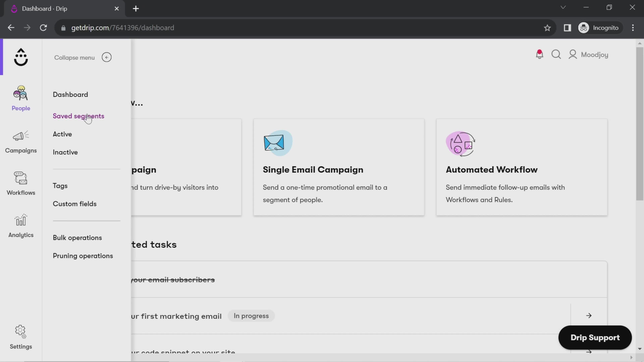Open Custom fields menu item

click(75, 204)
